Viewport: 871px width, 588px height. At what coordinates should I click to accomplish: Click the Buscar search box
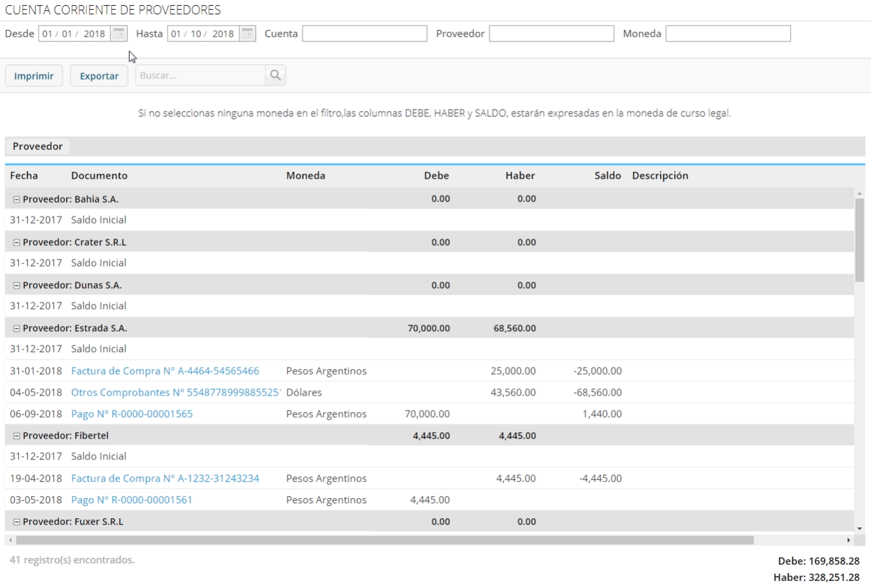coord(200,76)
